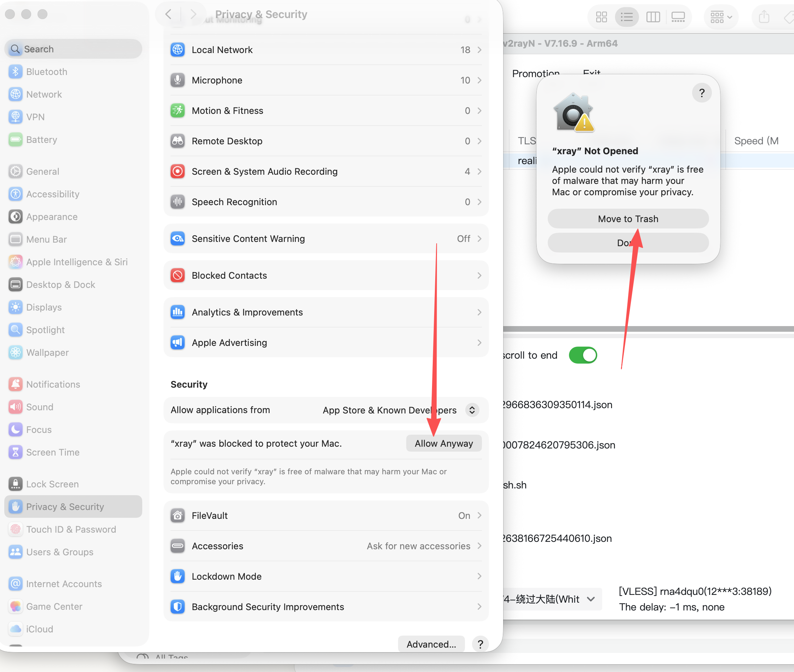This screenshot has width=794, height=672.
Task: Expand the Analytics & Improvements chevron
Action: (x=479, y=312)
